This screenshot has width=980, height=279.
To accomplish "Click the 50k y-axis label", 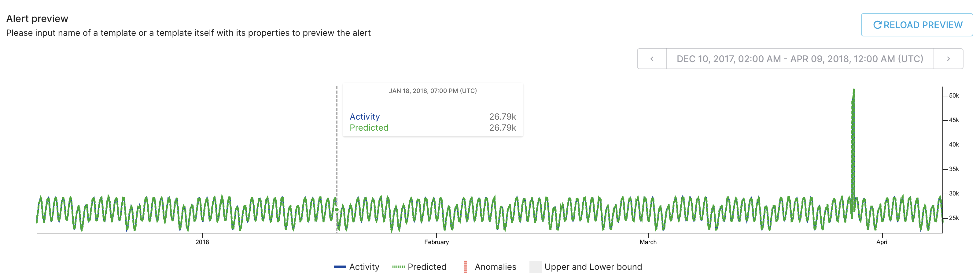I will coord(954,95).
